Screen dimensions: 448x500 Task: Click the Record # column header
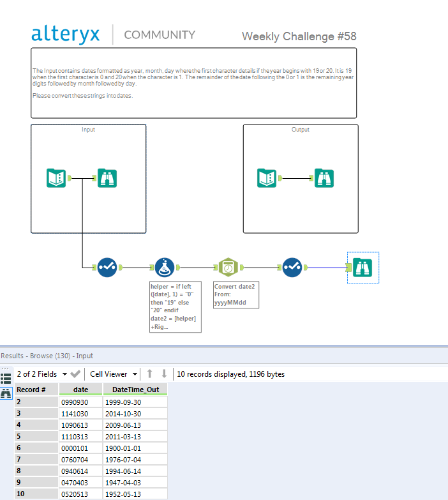[x=36, y=390]
